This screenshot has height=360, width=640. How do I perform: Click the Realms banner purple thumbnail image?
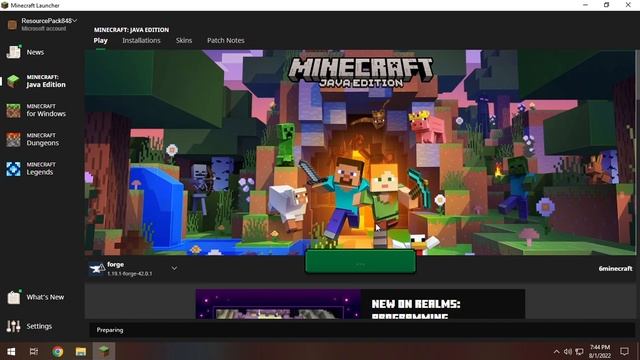tap(278, 304)
